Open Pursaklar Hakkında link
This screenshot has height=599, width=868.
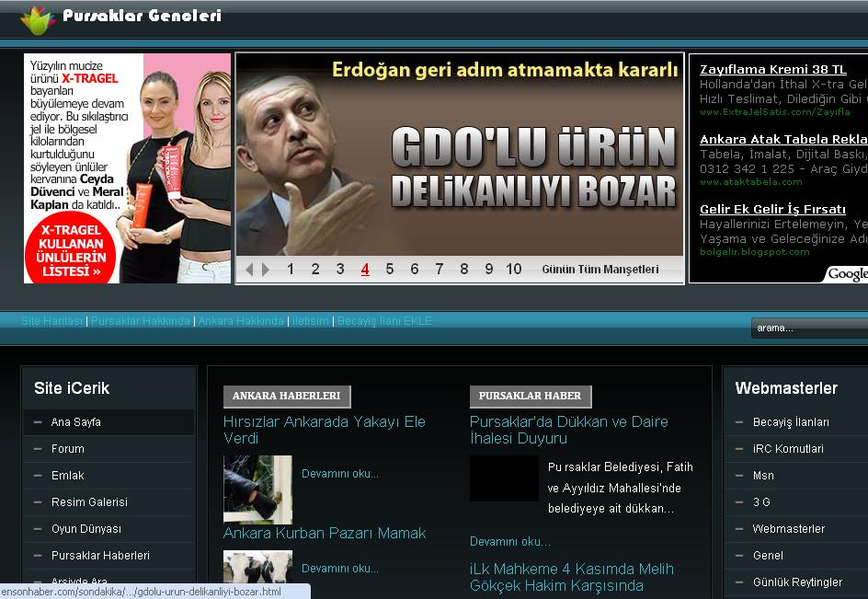click(141, 321)
